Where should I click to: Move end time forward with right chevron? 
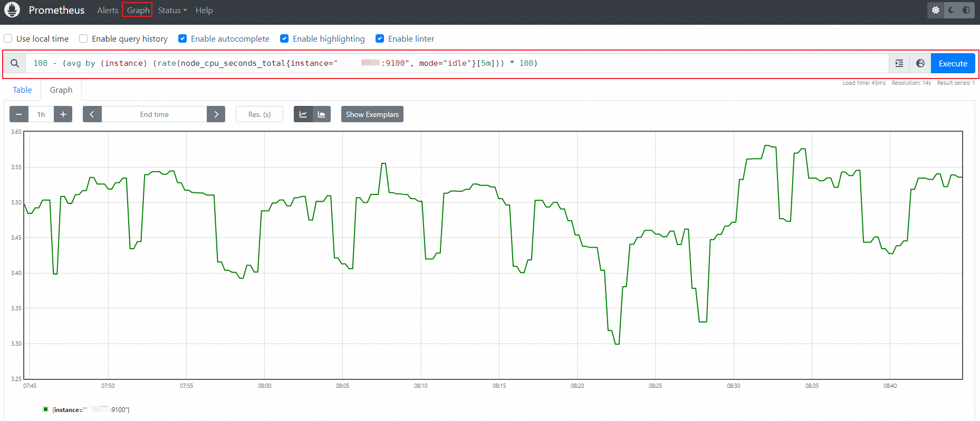coord(216,114)
